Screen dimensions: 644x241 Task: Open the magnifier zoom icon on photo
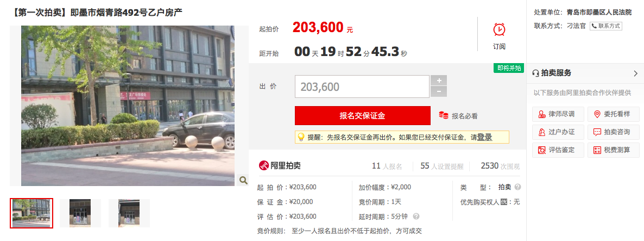pos(243,180)
